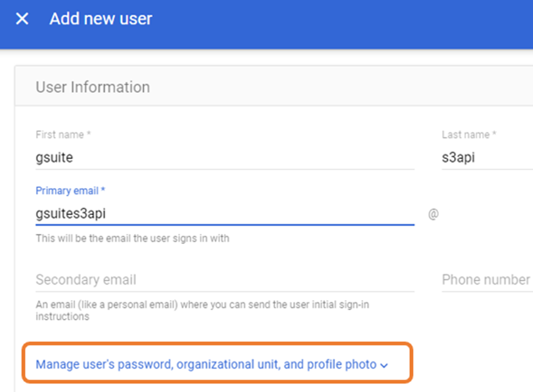Click the initial sign-in instructions helper text

202,310
